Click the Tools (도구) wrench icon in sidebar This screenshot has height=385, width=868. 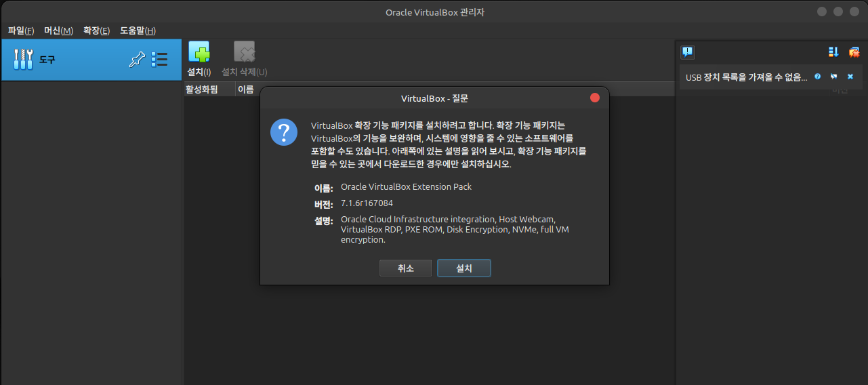(24, 60)
